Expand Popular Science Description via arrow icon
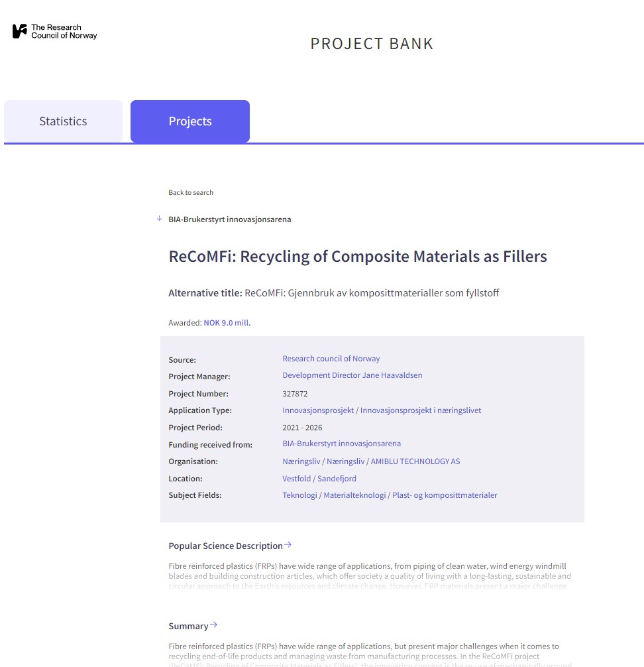Screen dimensions: 644x667 288,545
